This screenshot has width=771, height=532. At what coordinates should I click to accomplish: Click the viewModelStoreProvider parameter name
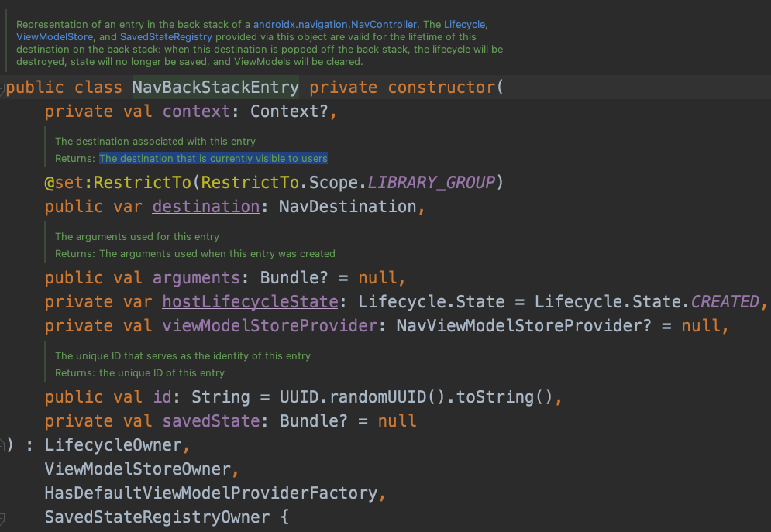pos(270,326)
